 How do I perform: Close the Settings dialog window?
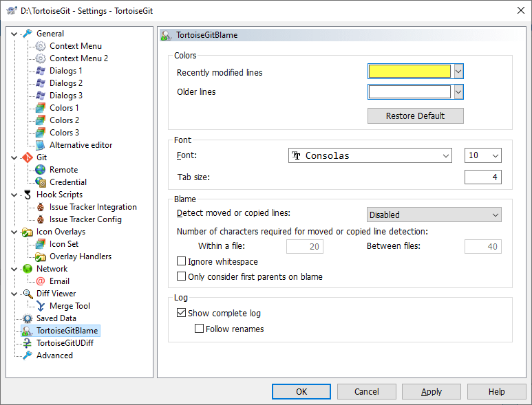521,10
